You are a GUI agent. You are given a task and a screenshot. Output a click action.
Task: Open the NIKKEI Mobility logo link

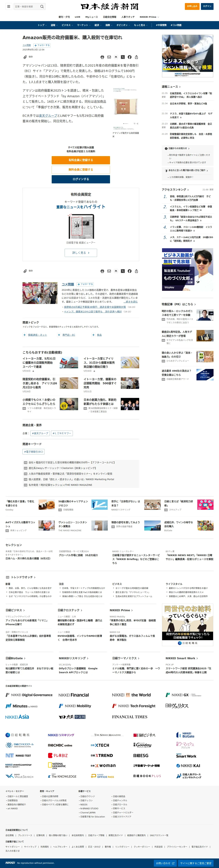75,706
